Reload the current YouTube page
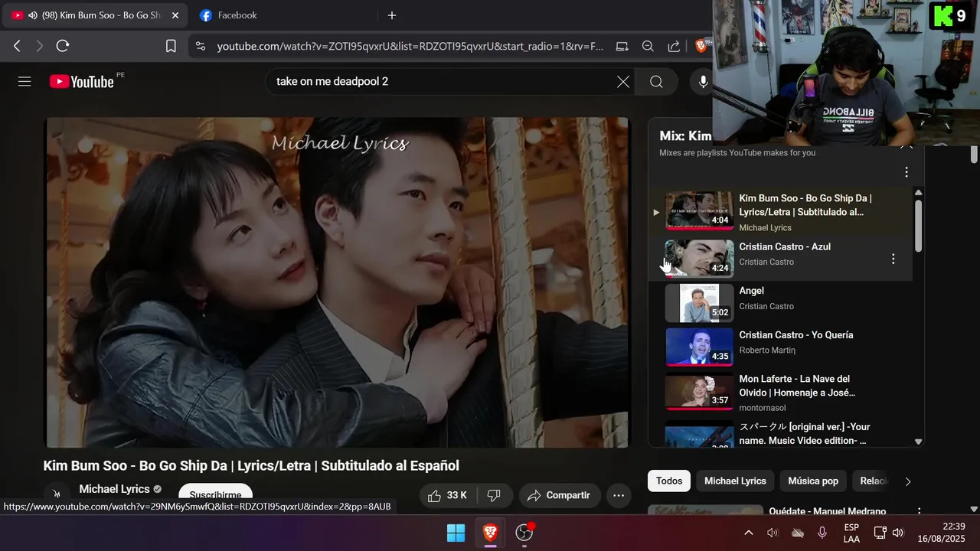The image size is (980, 551). pos(63,46)
